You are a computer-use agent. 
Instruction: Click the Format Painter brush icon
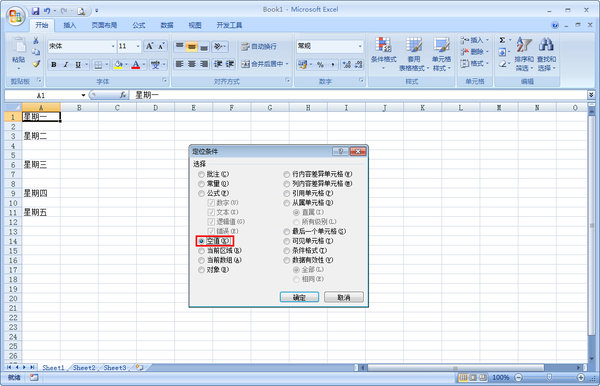[x=36, y=64]
